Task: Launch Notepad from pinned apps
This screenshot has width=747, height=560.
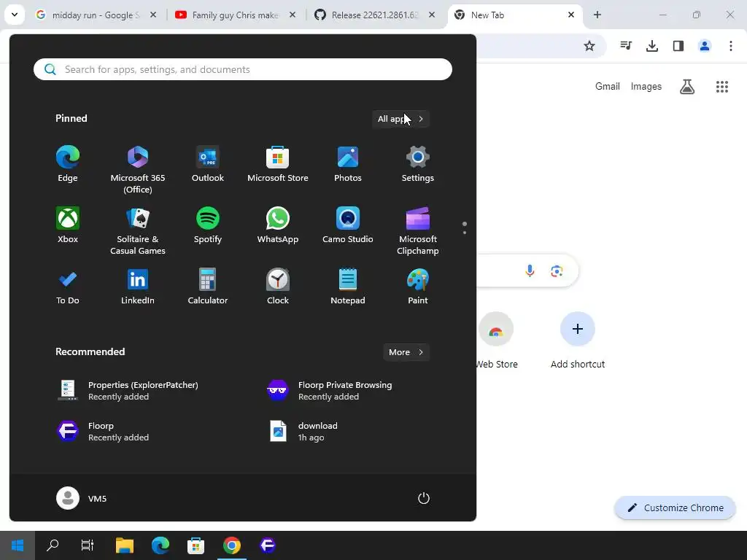Action: [x=348, y=287]
